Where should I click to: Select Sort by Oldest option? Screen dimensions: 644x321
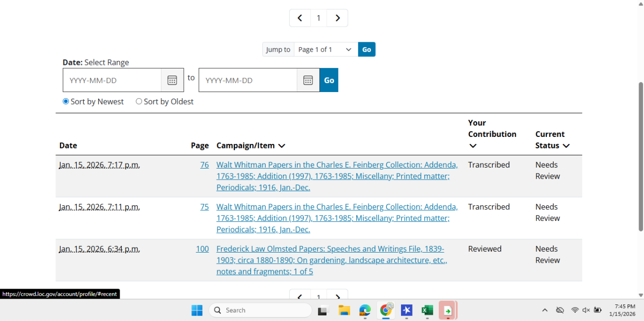pos(139,102)
